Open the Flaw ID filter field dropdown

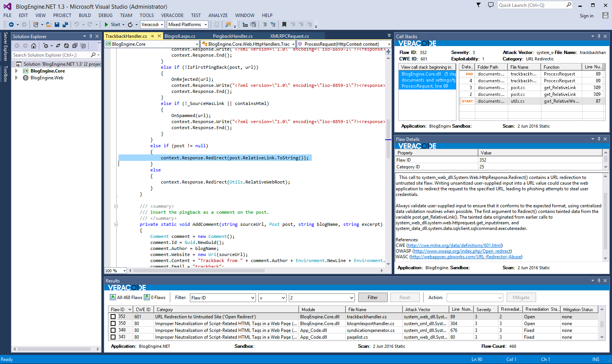pyautogui.click(x=253, y=298)
